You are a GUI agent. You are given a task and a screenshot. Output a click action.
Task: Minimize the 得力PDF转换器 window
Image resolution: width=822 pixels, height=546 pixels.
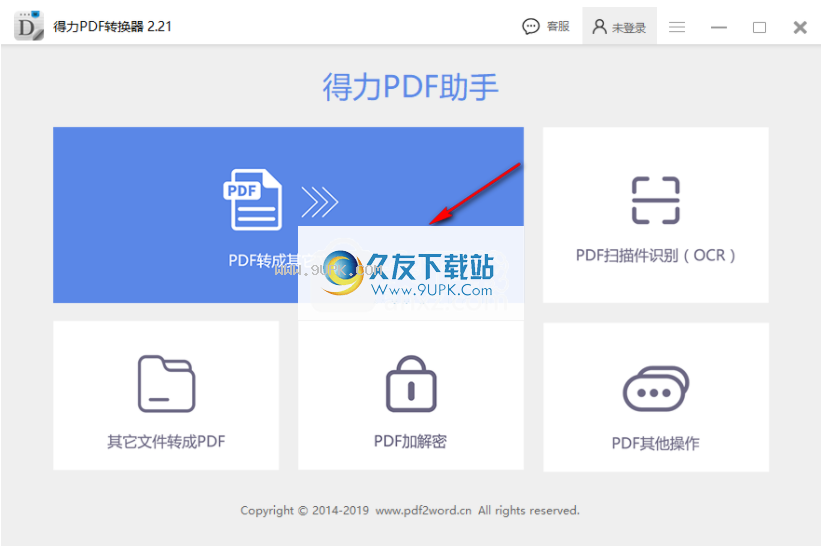tap(719, 27)
